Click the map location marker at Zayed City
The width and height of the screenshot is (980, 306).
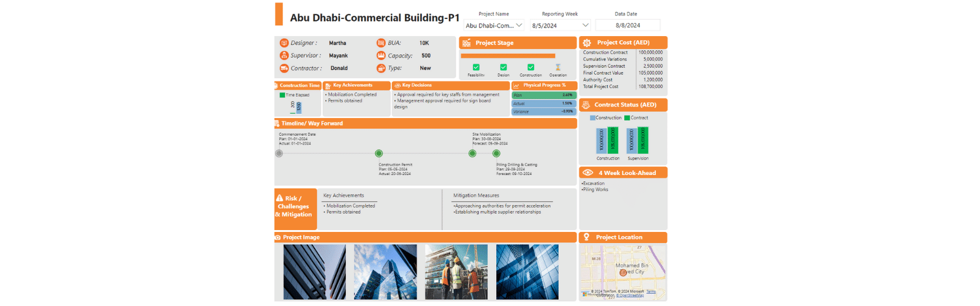click(x=623, y=272)
